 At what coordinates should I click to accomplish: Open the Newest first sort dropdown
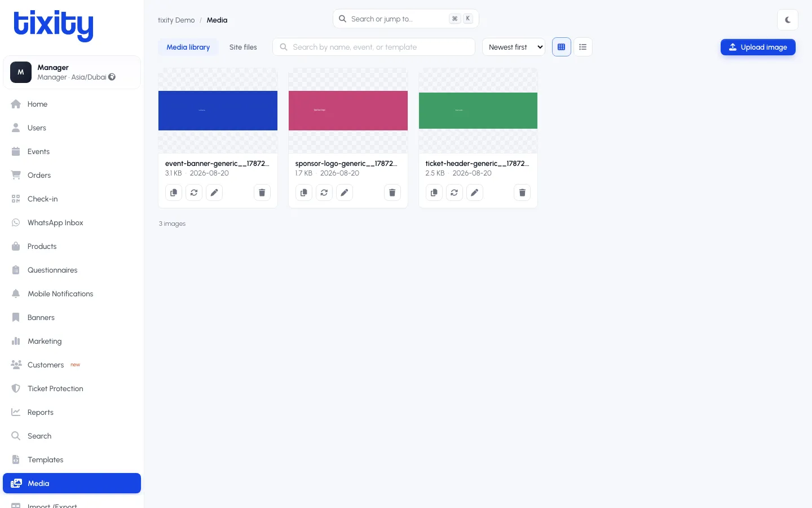coord(514,47)
